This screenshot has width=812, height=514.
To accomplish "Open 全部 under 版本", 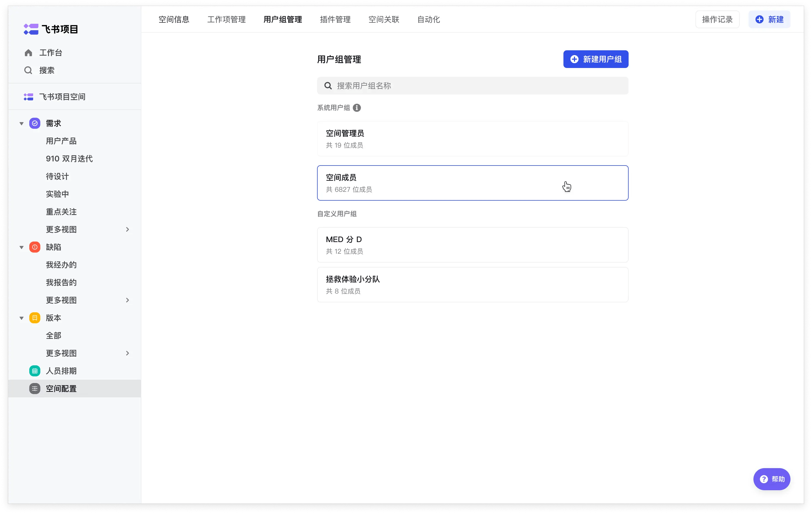I will coord(54,335).
